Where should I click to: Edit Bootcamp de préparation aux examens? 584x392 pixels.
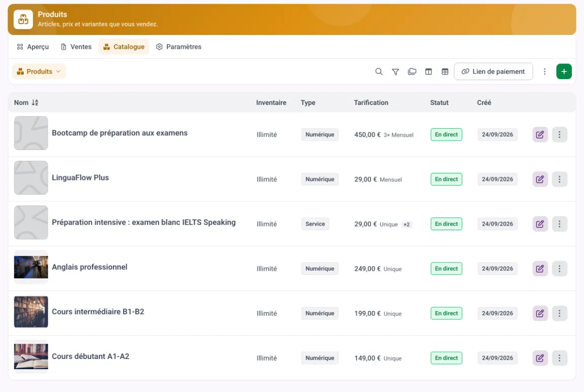point(540,134)
